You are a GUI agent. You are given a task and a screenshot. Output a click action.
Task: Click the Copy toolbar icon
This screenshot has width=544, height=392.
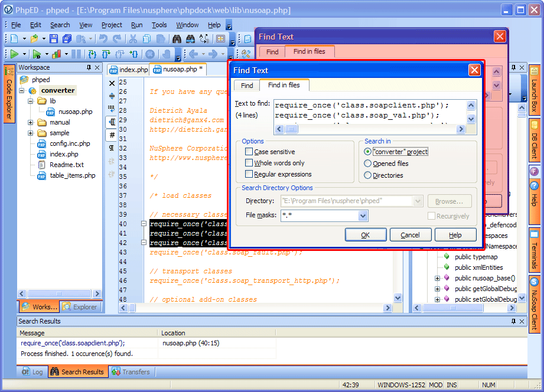pyautogui.click(x=146, y=38)
